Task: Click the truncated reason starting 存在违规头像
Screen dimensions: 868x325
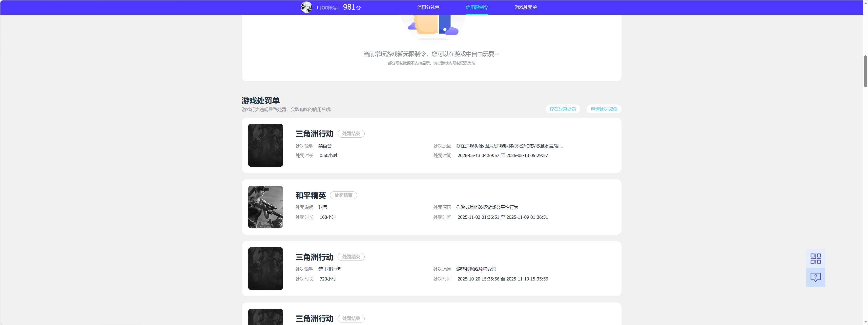Action: coord(509,146)
